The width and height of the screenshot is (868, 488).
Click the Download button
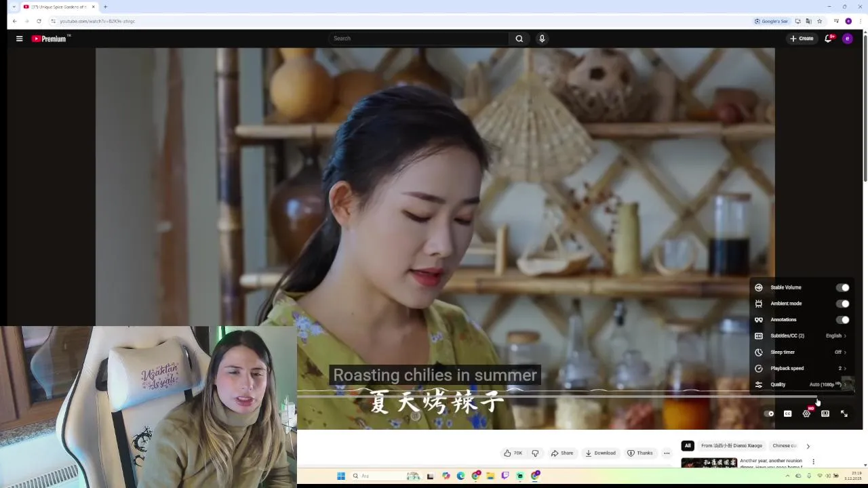click(x=600, y=453)
